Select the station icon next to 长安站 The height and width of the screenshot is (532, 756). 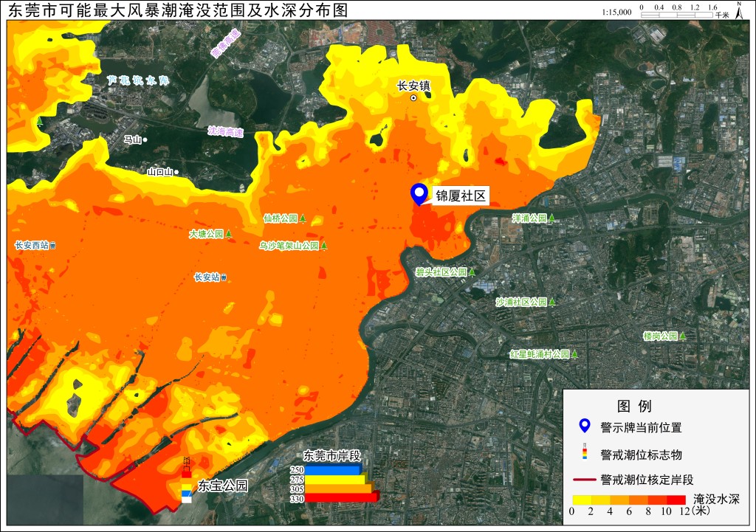coord(223,277)
